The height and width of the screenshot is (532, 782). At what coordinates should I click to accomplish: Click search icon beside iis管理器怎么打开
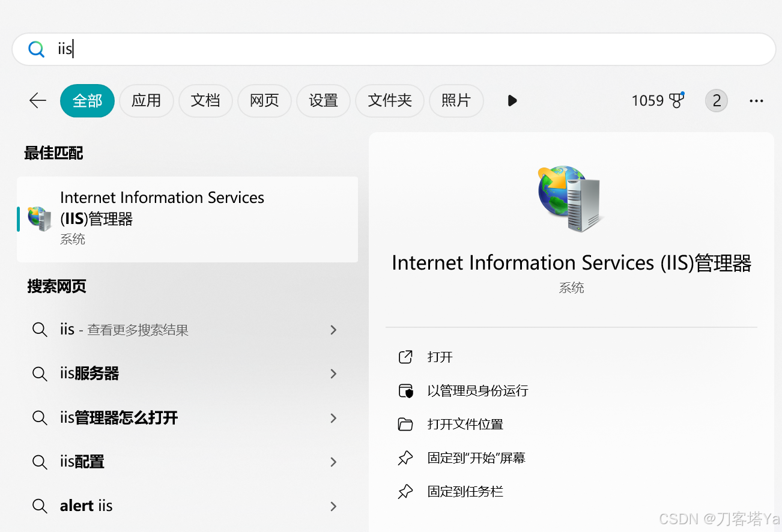[x=40, y=418]
